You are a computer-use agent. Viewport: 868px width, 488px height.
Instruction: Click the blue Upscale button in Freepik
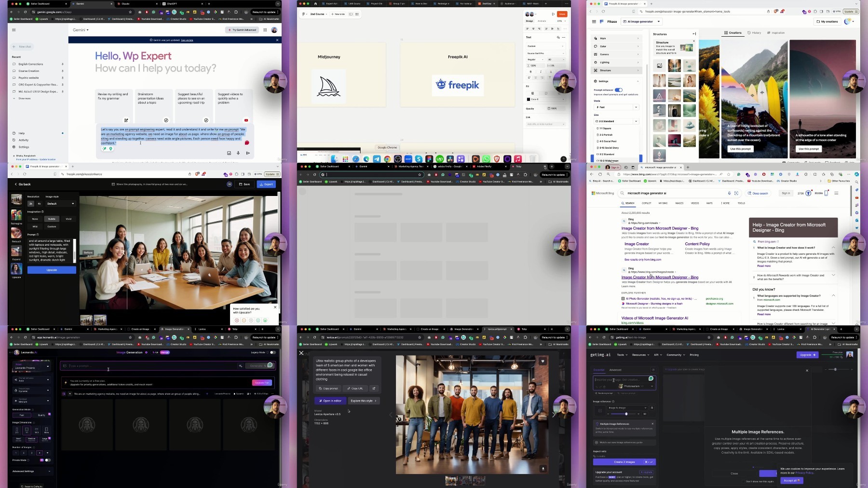[52, 270]
